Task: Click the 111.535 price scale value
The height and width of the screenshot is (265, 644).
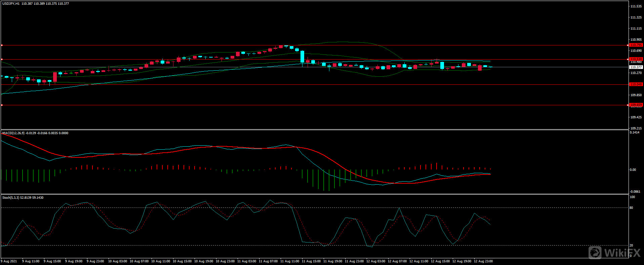Action: pos(636,6)
